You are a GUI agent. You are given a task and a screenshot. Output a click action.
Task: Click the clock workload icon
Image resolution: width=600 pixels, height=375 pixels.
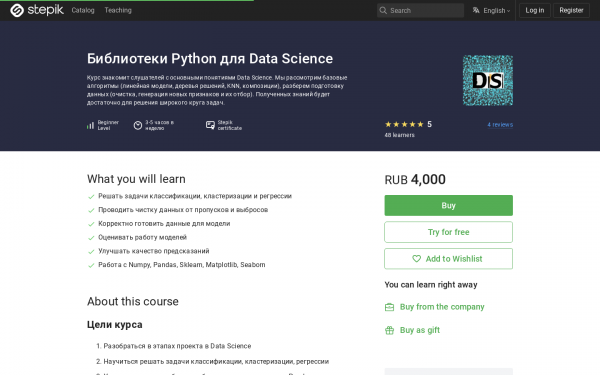tap(138, 125)
